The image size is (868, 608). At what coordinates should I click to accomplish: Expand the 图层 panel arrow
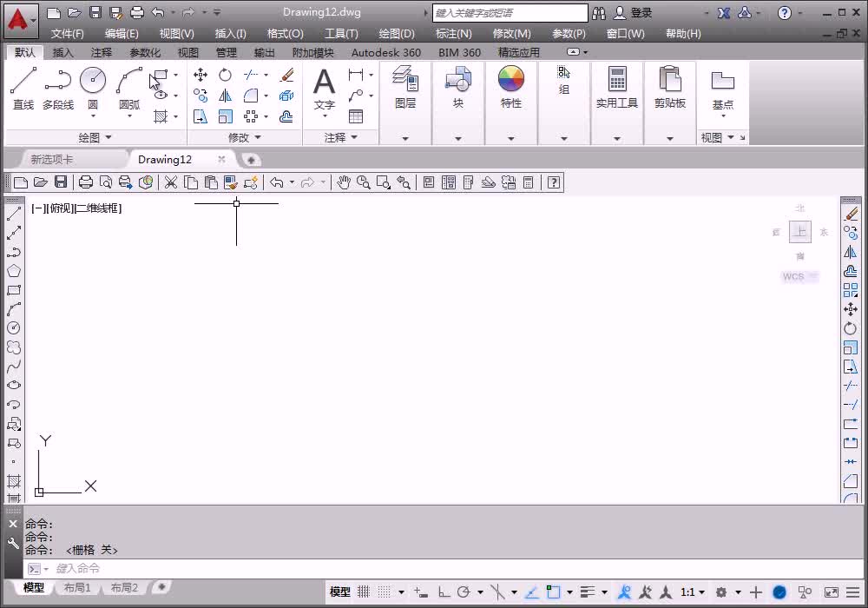[x=405, y=138]
